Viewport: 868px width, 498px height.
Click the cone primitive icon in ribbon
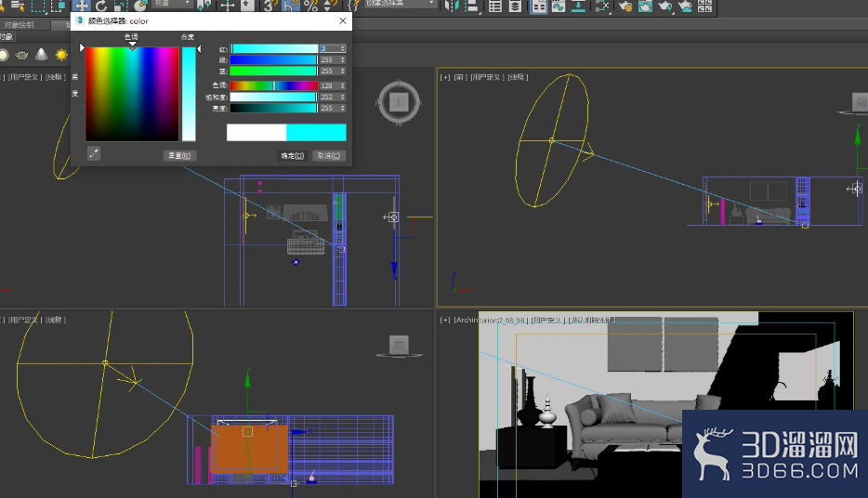click(42, 54)
